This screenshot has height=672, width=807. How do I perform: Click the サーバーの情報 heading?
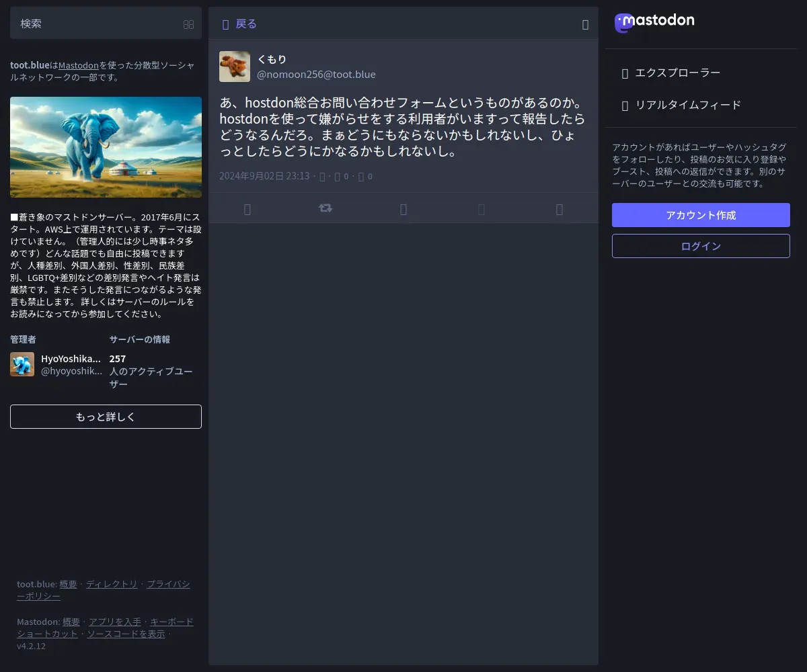[x=140, y=339]
